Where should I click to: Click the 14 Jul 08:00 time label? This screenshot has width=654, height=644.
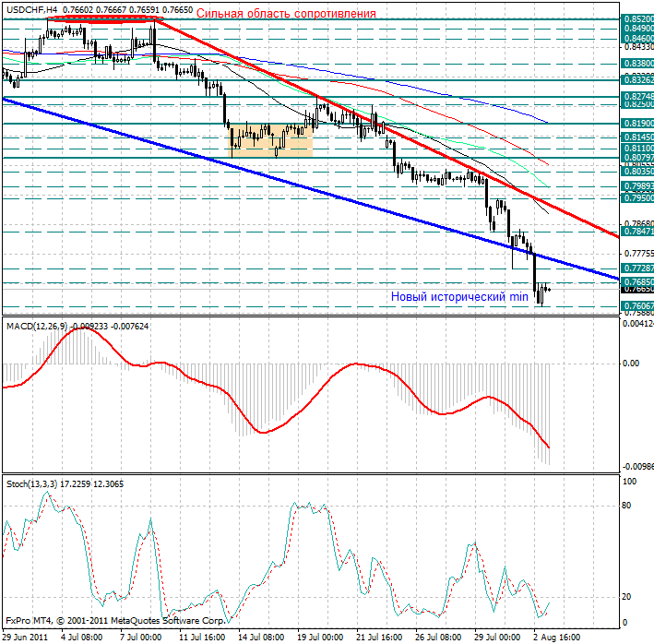262,638
